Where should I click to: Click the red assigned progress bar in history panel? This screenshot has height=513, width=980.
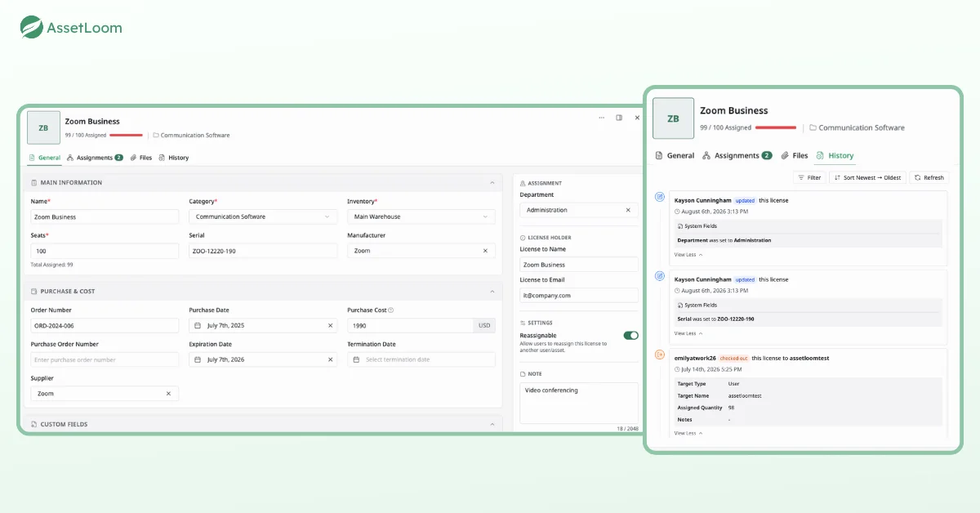(776, 127)
